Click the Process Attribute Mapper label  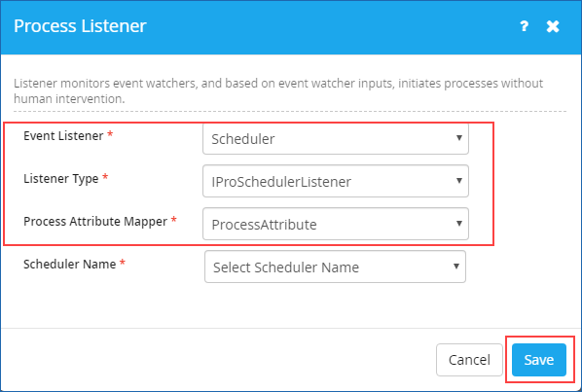pyautogui.click(x=95, y=222)
